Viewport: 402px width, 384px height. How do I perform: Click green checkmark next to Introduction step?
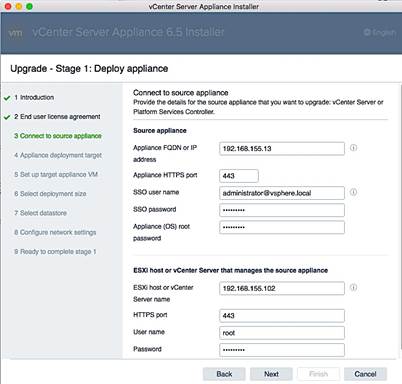pos(7,98)
